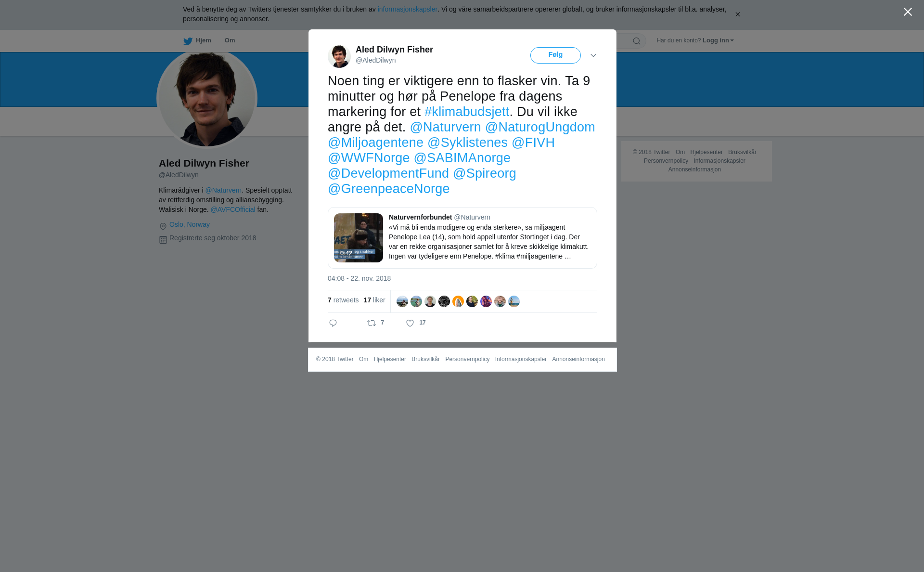
Task: Open the Oslo, Norway location link
Action: point(190,224)
